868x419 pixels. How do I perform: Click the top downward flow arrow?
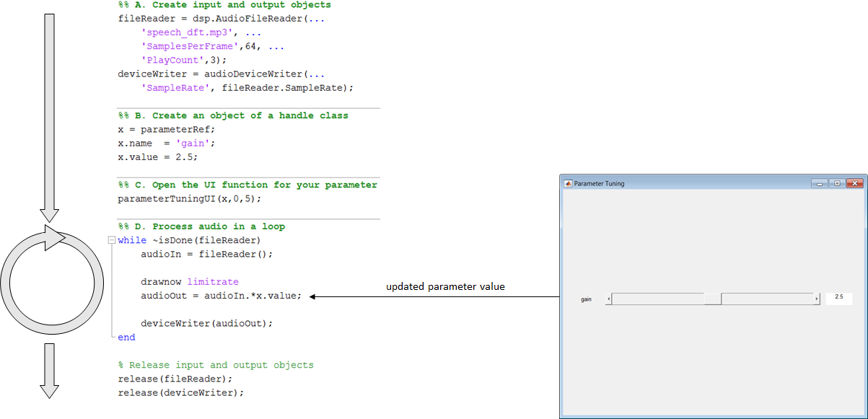[49, 115]
